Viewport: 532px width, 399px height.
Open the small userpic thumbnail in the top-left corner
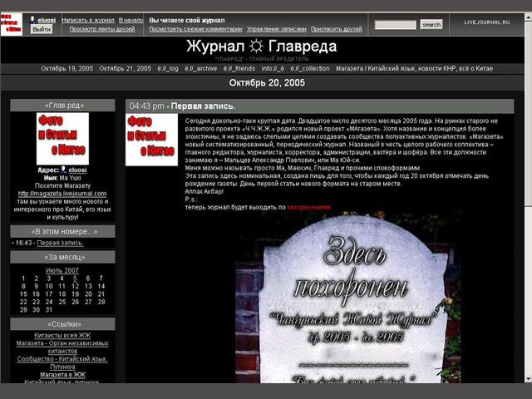pyautogui.click(x=12, y=24)
